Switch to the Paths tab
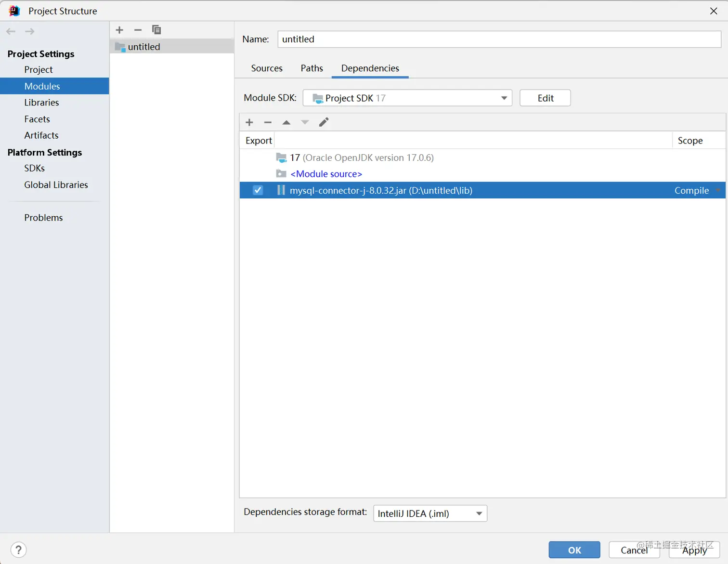This screenshot has width=728, height=564. 312,68
